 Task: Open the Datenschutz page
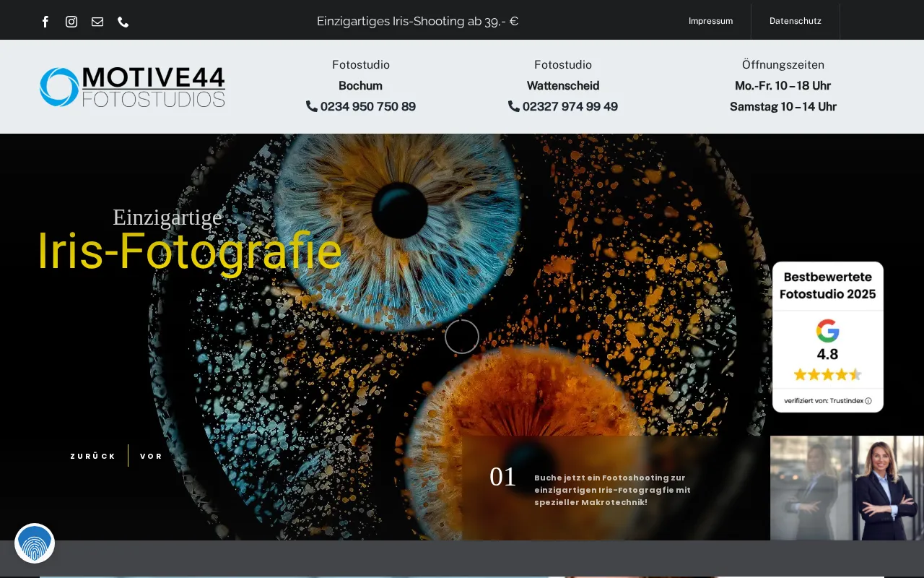click(796, 21)
